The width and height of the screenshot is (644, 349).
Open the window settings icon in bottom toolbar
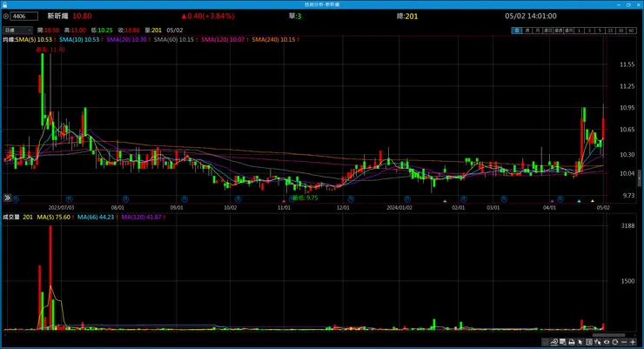pyautogui.click(x=563, y=342)
